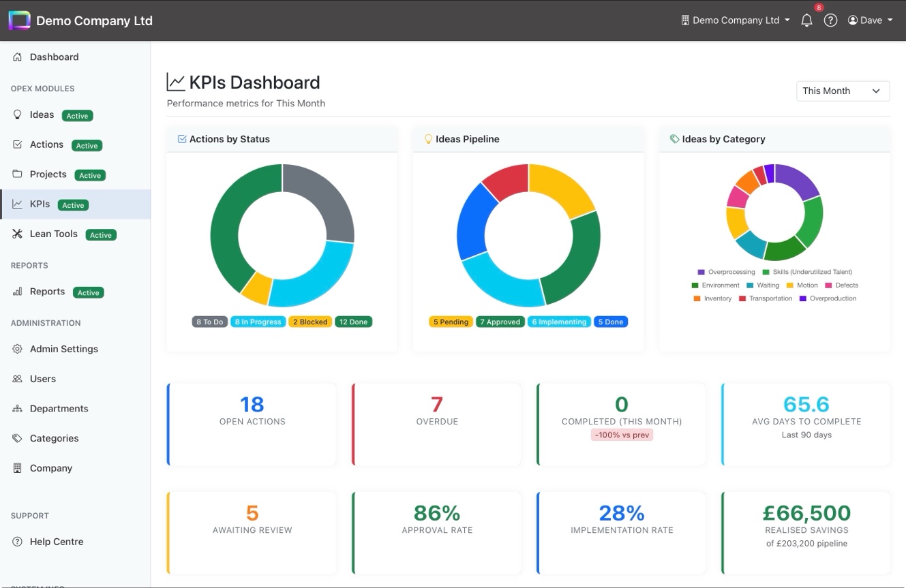
Task: Click the Lean Tools wrench icon
Action: 17,234
